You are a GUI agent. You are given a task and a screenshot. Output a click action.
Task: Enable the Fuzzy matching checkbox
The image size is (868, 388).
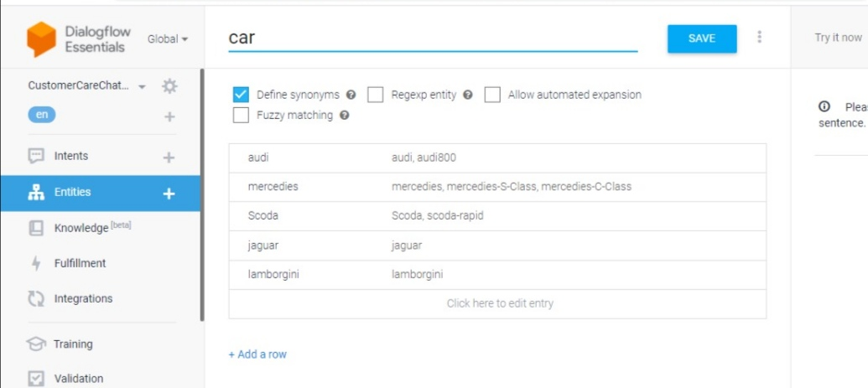[241, 116]
